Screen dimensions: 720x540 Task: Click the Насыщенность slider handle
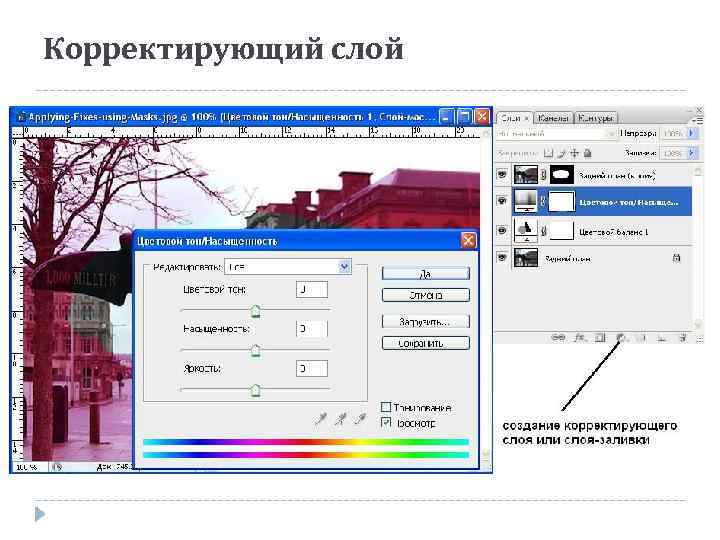pyautogui.click(x=256, y=351)
